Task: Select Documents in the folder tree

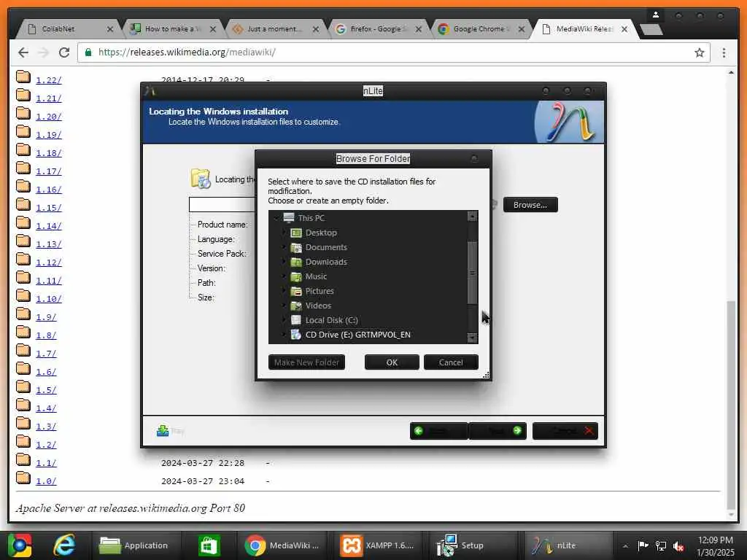Action: coord(326,247)
